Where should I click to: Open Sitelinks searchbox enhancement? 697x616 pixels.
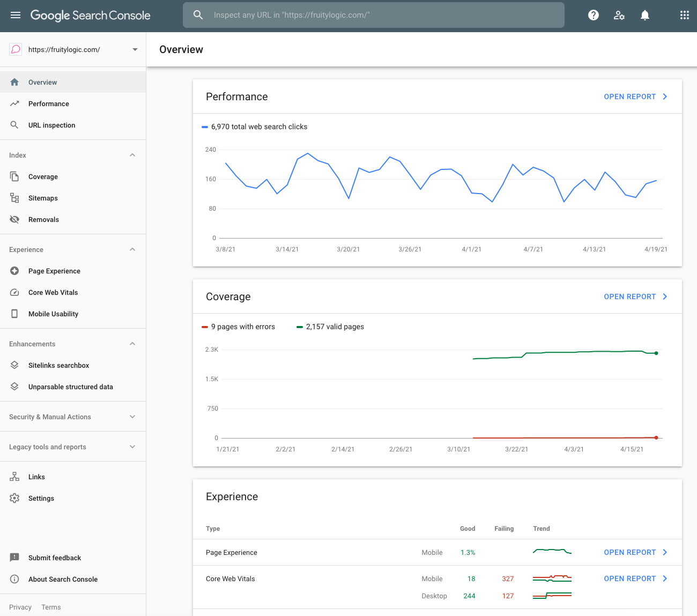(73, 365)
